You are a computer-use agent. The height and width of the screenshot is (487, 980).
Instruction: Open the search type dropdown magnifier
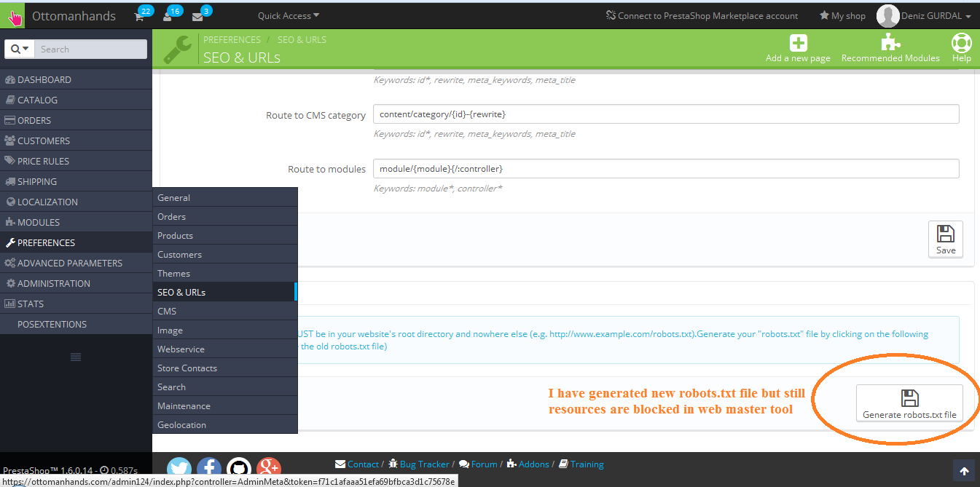coord(19,49)
